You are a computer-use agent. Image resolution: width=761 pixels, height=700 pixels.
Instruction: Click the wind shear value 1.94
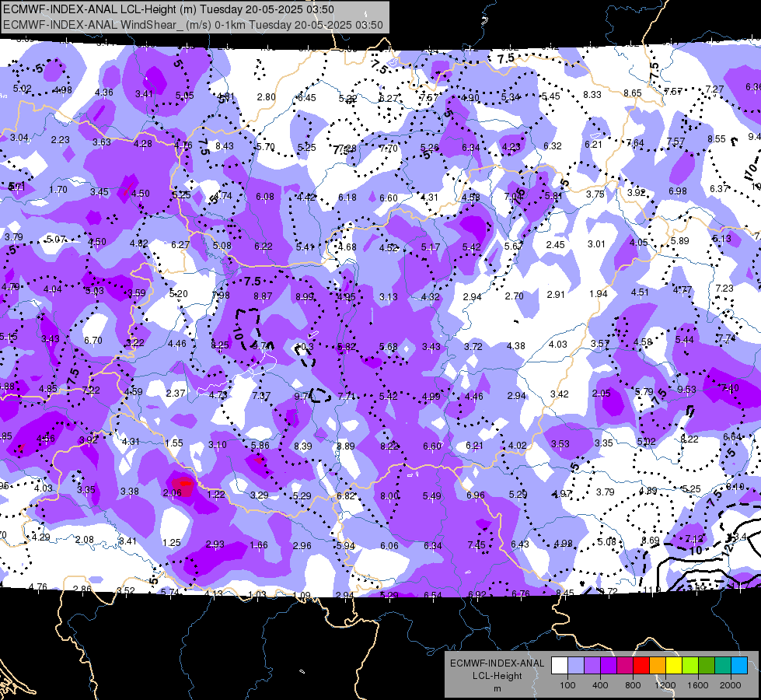click(x=598, y=293)
